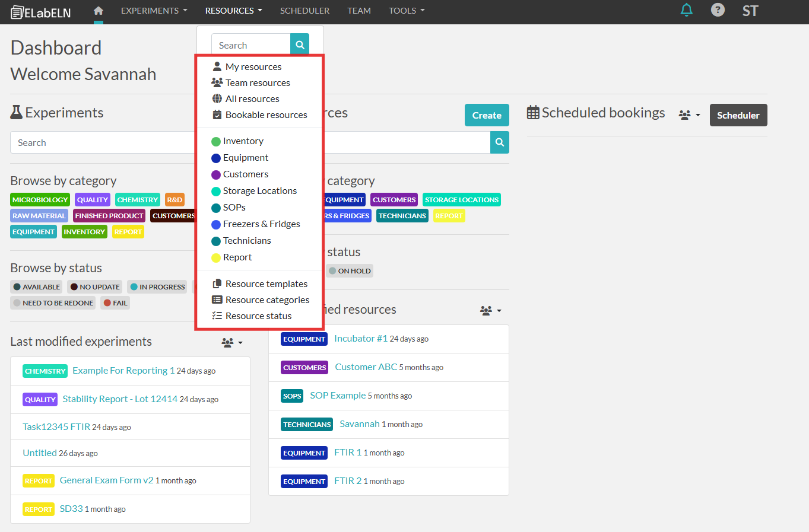Open team filter for Last modified experiments

[x=231, y=342]
